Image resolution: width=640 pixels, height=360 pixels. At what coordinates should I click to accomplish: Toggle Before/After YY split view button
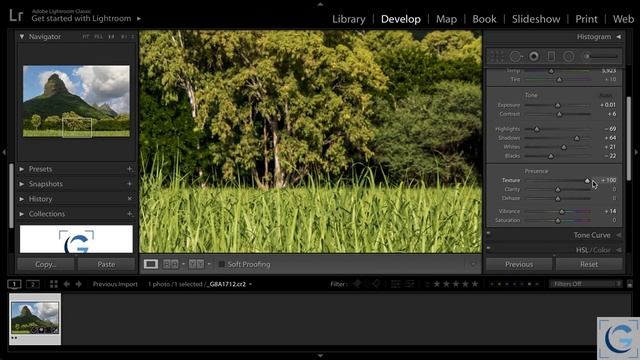point(196,264)
